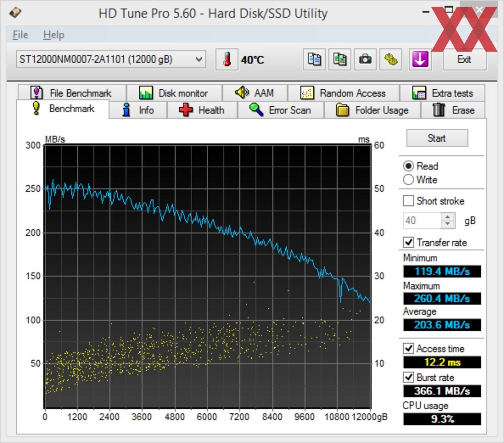The image size is (504, 443).
Task: Open the Folder Usage tab
Action: click(x=372, y=110)
